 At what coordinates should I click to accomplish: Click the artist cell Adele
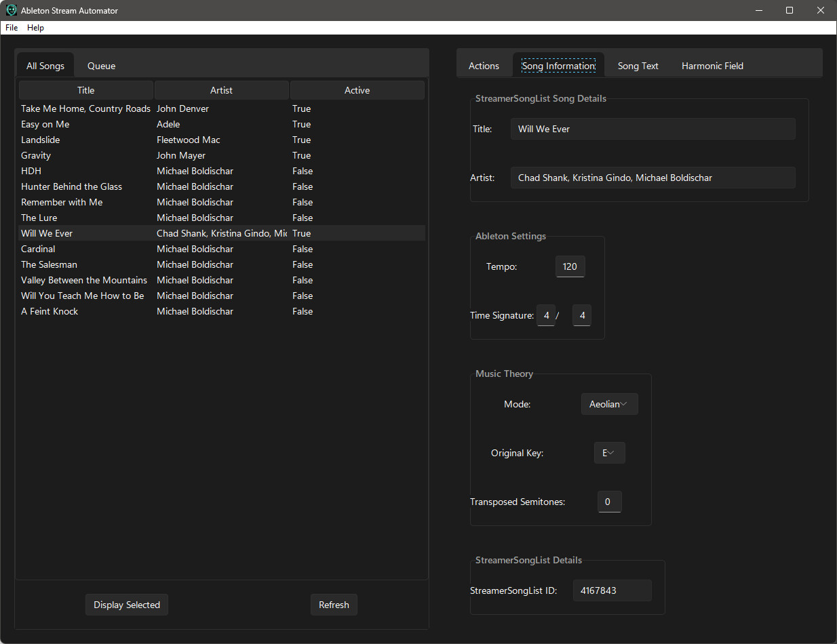point(168,124)
